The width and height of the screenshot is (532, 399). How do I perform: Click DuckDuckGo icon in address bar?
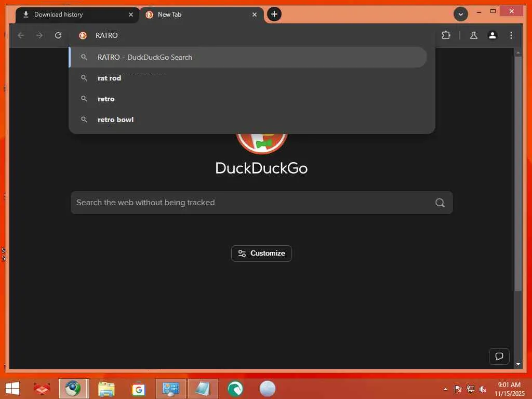(83, 35)
